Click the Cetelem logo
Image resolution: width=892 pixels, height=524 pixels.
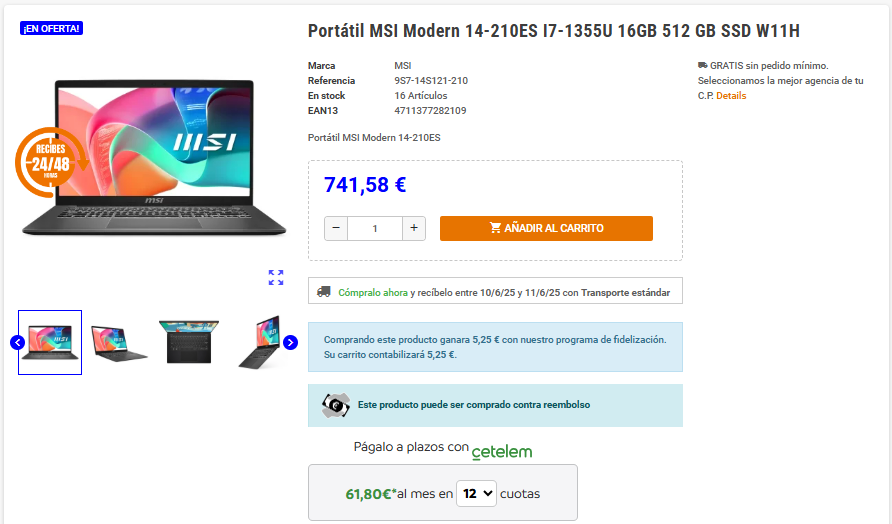502,452
